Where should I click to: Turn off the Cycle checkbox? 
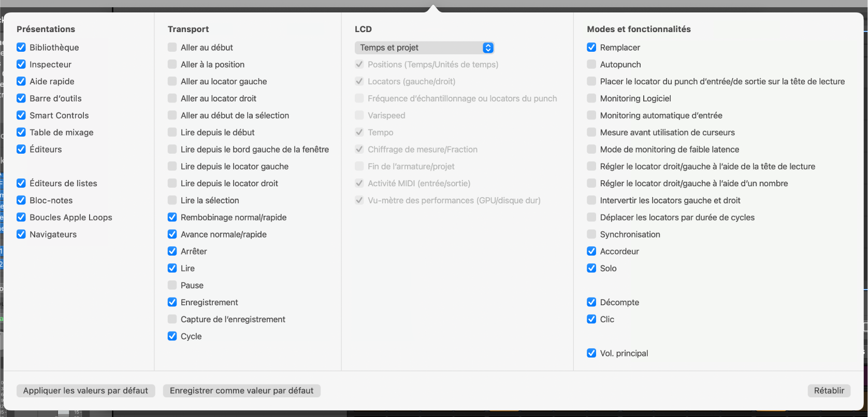172,336
